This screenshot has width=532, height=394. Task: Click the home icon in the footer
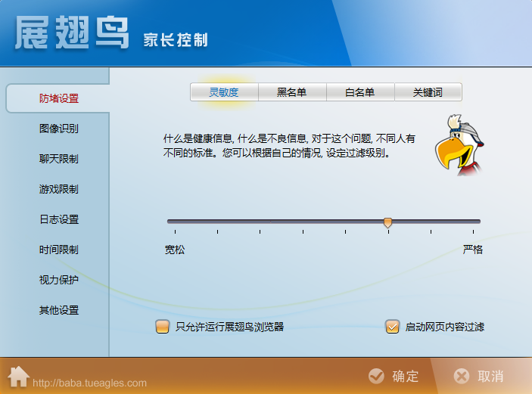click(18, 377)
